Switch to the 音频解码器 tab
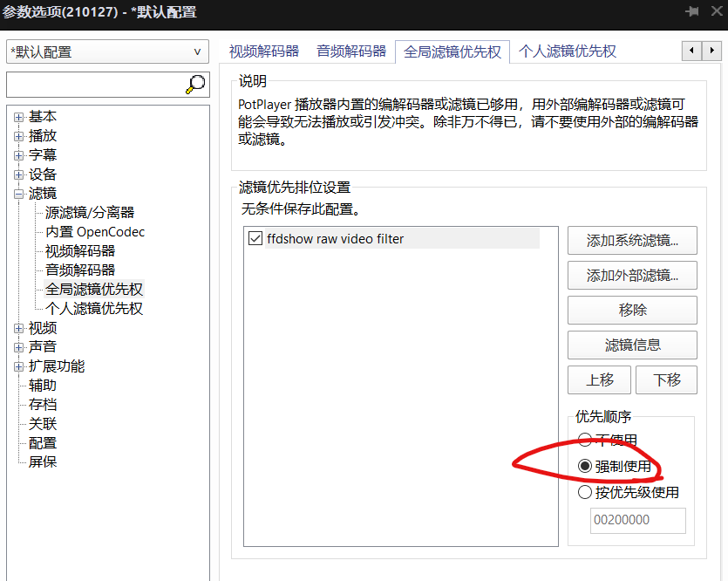The image size is (728, 581). pos(351,51)
